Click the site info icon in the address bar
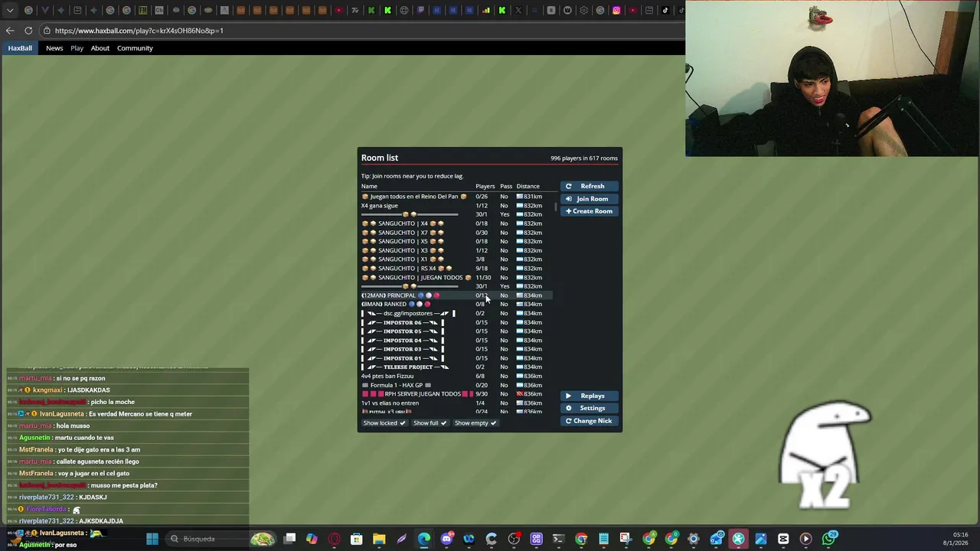 click(x=47, y=31)
